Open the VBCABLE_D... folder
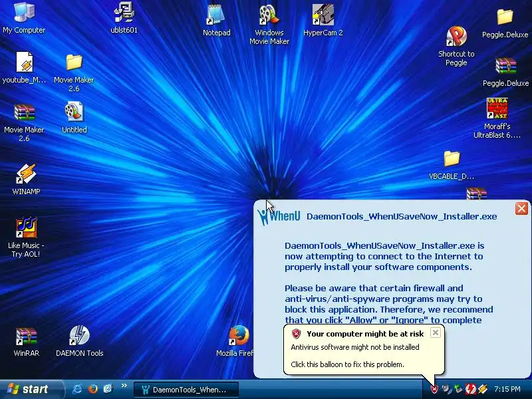This screenshot has height=399, width=532. (x=452, y=165)
